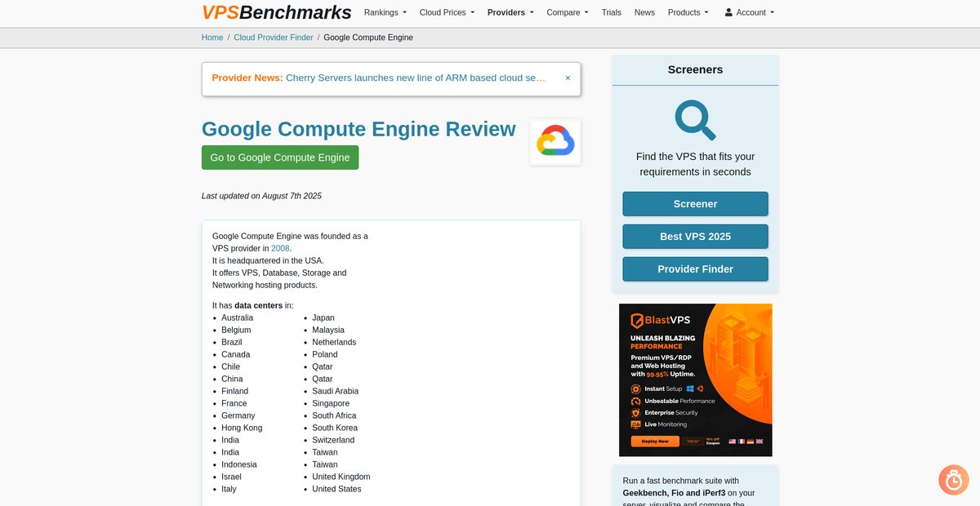Click the VPSBenchmarks site logo
The image size is (980, 506).
coord(277,12)
